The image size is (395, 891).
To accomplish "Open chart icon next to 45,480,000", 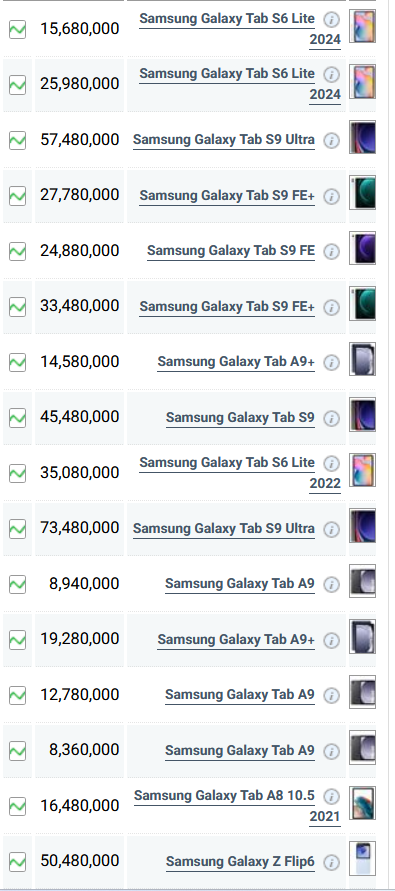I will [18, 418].
